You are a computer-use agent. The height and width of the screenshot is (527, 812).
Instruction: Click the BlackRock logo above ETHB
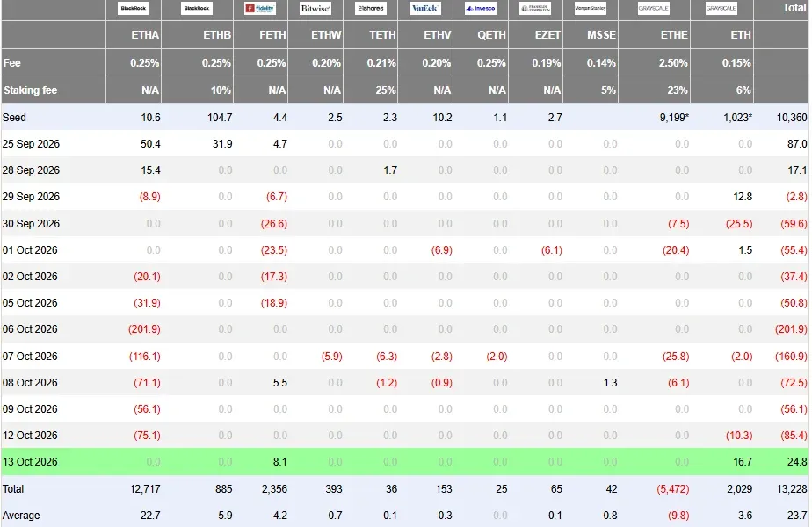(x=197, y=8)
